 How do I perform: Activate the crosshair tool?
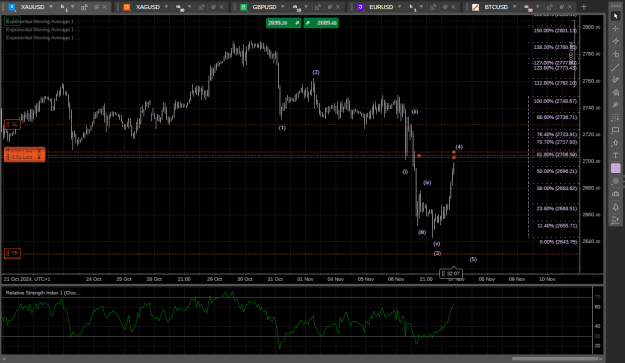click(x=615, y=29)
